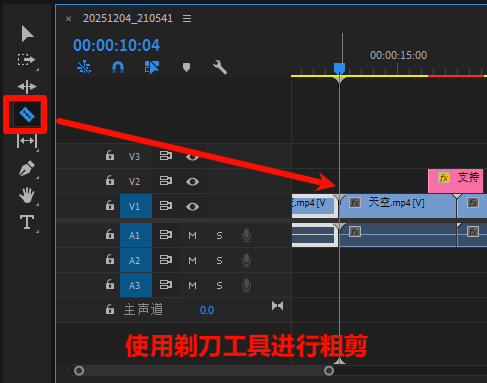
Task: Select the Track Select Forward tool
Action: pyautogui.click(x=26, y=60)
